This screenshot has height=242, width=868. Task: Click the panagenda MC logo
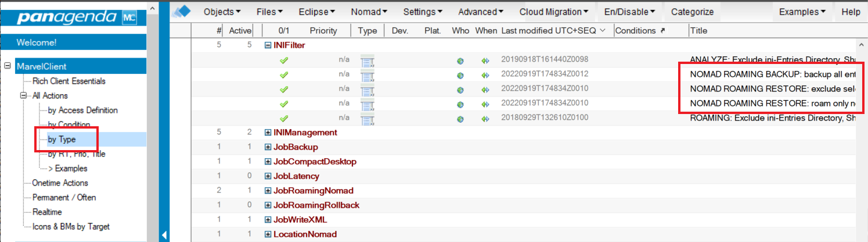tap(77, 17)
